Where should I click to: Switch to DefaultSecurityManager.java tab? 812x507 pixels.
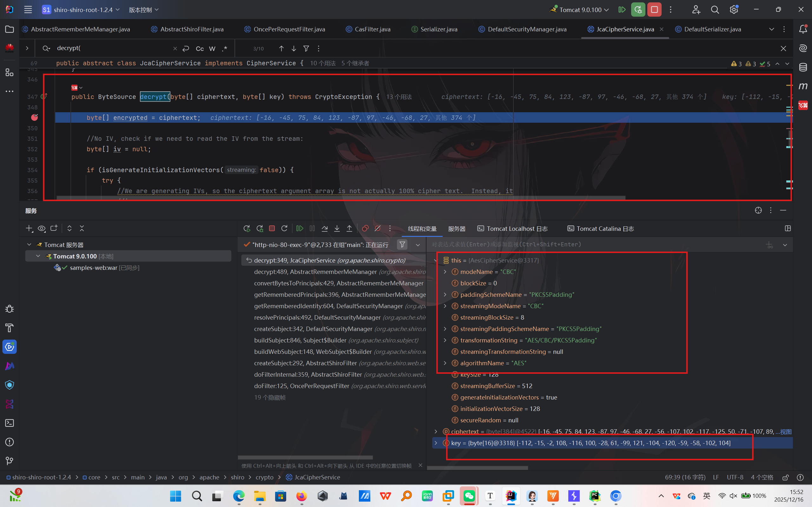[527, 29]
